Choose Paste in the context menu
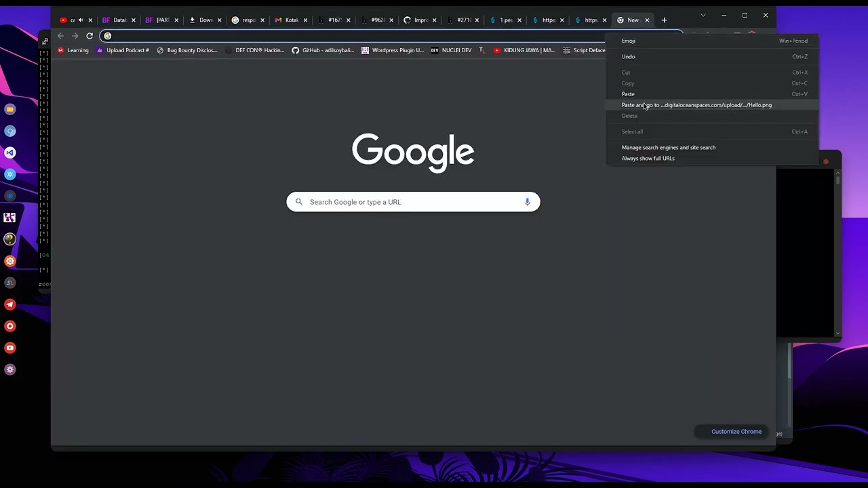The width and height of the screenshot is (868, 488). pos(712,94)
